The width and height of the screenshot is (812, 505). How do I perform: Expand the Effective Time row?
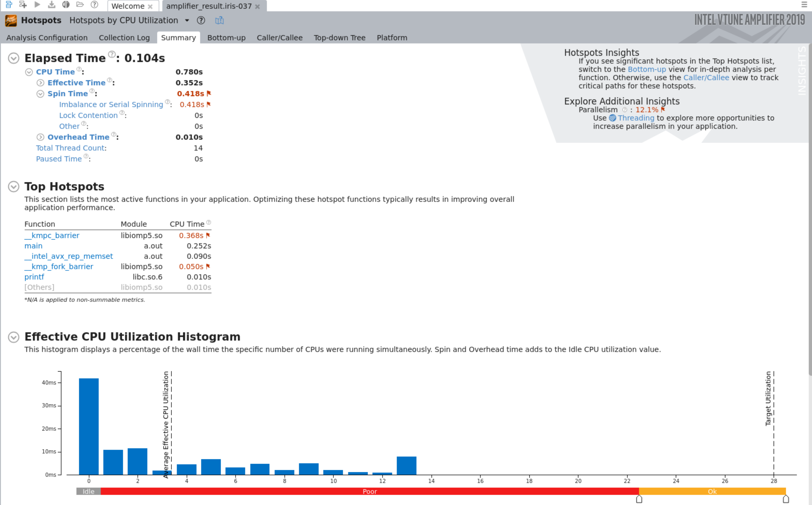(40, 83)
